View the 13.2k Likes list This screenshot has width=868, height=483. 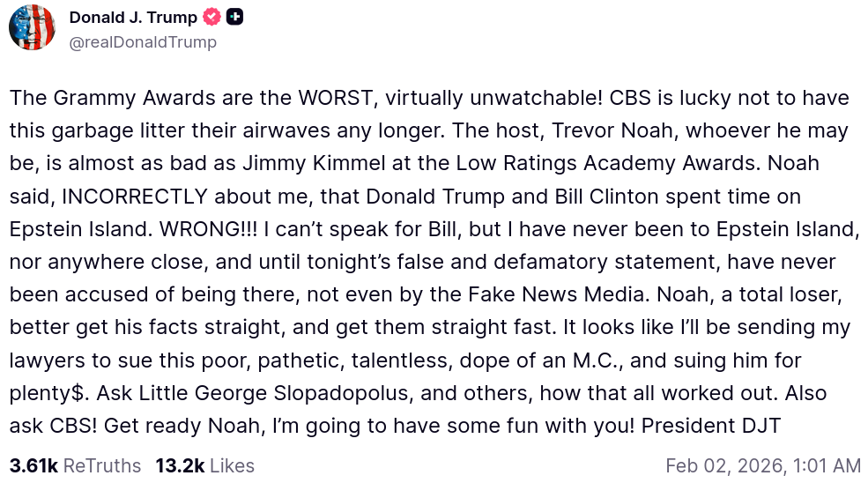[204, 465]
